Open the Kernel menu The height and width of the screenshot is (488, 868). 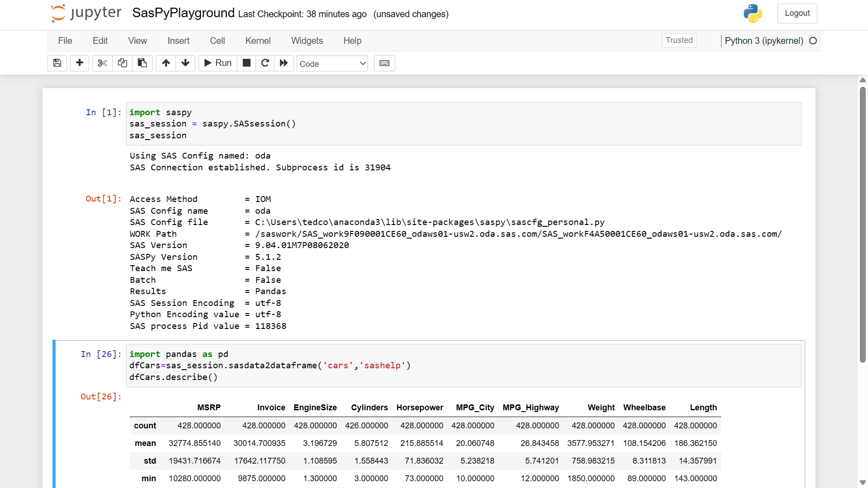point(258,41)
